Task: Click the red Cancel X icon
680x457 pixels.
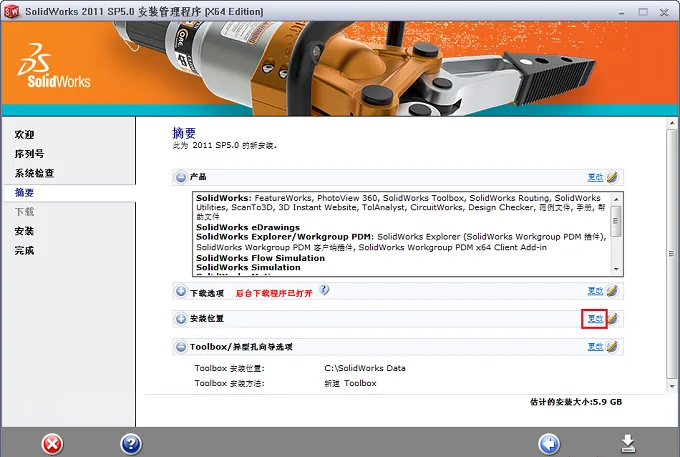Action: [52, 444]
